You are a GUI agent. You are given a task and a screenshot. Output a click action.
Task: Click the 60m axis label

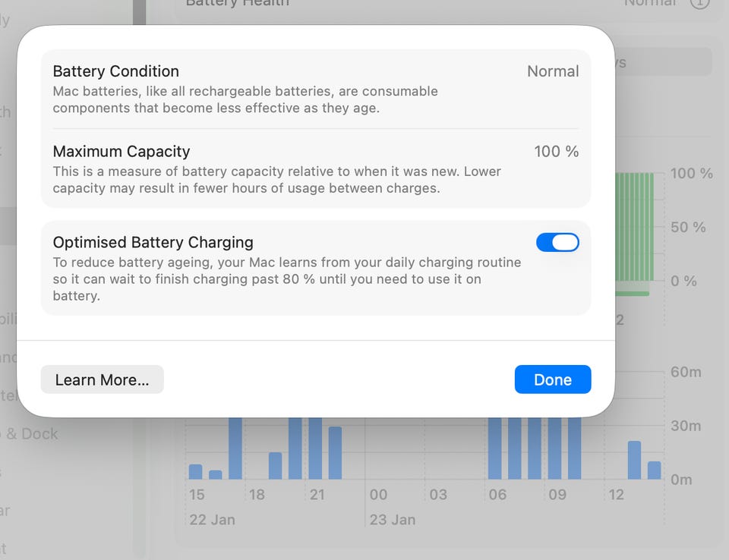pos(686,372)
